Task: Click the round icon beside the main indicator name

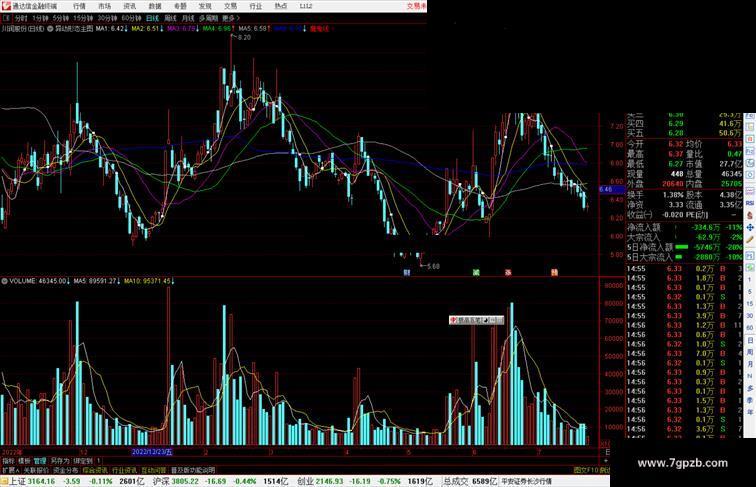Action: coord(50,29)
